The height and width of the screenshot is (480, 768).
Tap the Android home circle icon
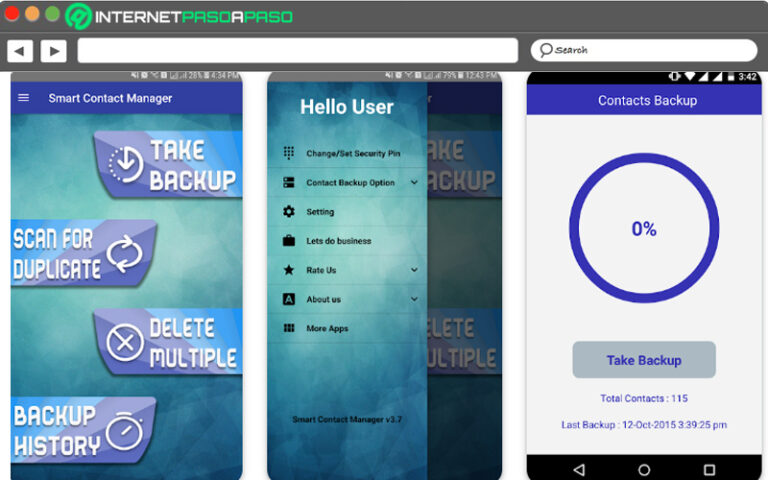pyautogui.click(x=644, y=469)
